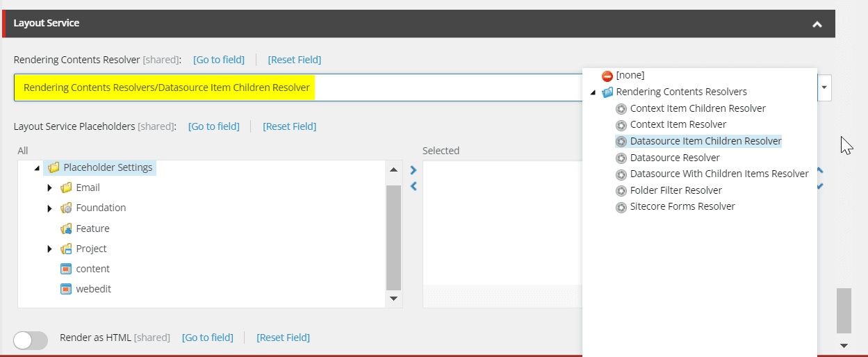Select the [none] option

[x=630, y=75]
